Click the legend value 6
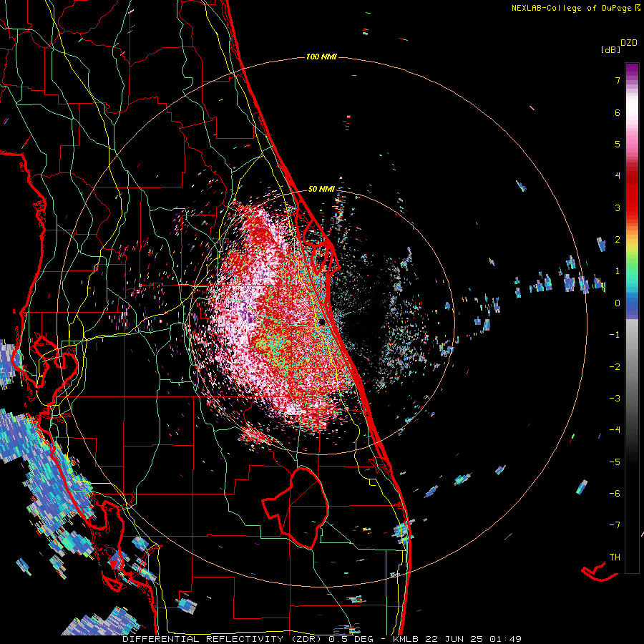 [x=618, y=112]
